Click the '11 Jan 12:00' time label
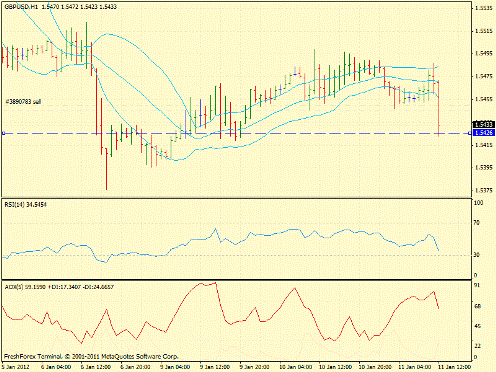The width and height of the screenshot is (496, 372). (x=454, y=367)
